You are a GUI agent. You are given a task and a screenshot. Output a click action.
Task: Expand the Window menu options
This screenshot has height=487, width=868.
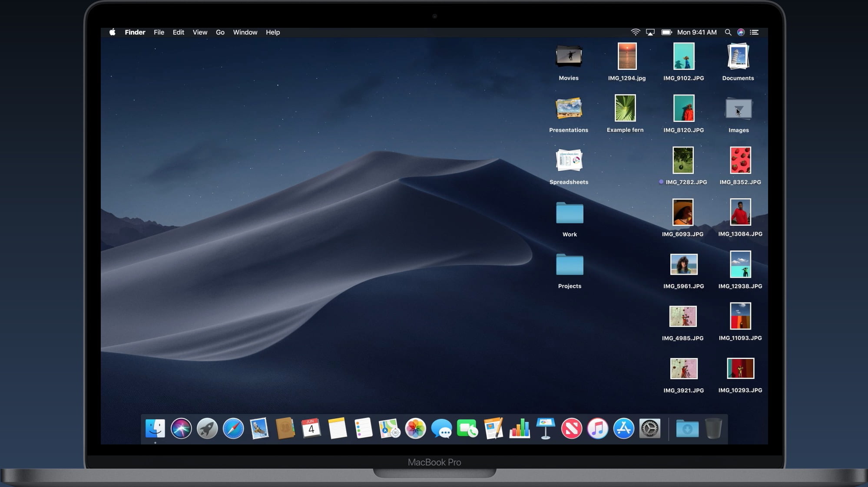coord(245,32)
